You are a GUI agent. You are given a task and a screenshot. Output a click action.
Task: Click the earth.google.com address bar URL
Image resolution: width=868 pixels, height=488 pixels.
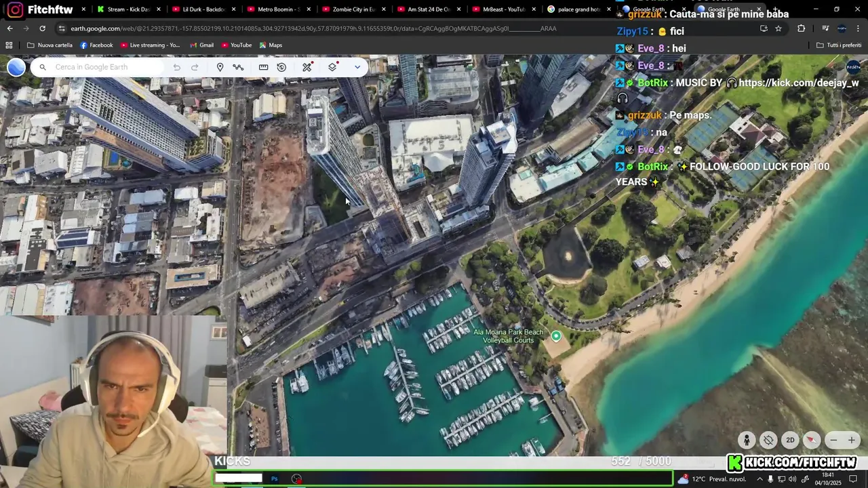(313, 28)
